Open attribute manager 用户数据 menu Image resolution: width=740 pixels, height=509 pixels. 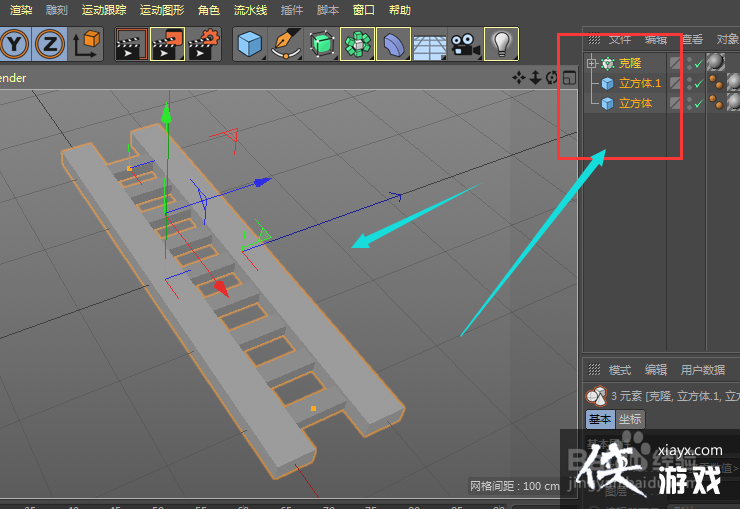tap(703, 370)
